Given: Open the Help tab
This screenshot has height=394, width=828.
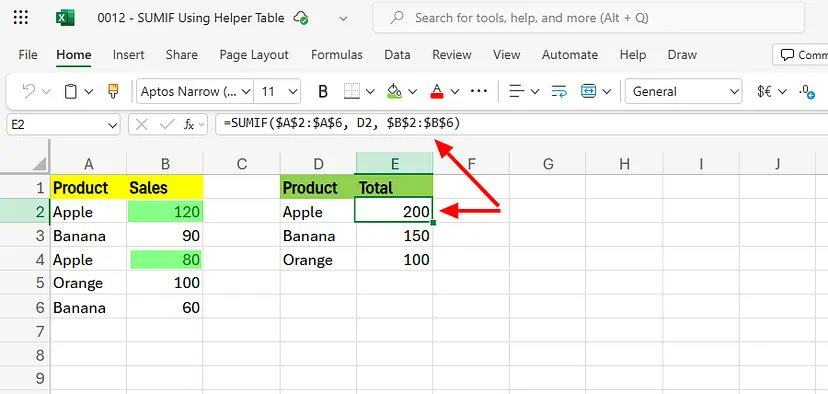Looking at the screenshot, I should point(633,55).
